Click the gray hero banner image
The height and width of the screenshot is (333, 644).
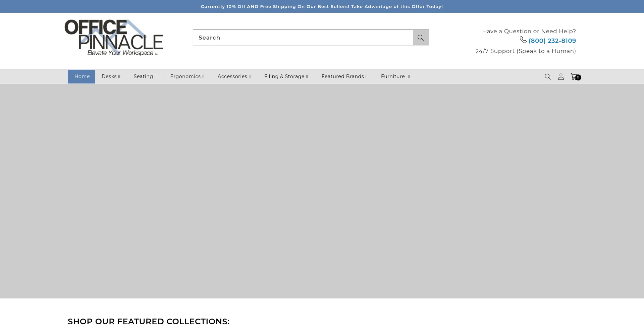(x=322, y=191)
